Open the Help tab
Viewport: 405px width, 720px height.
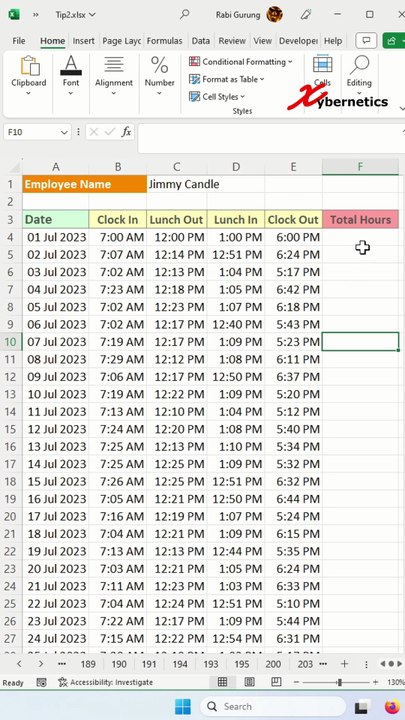333,41
